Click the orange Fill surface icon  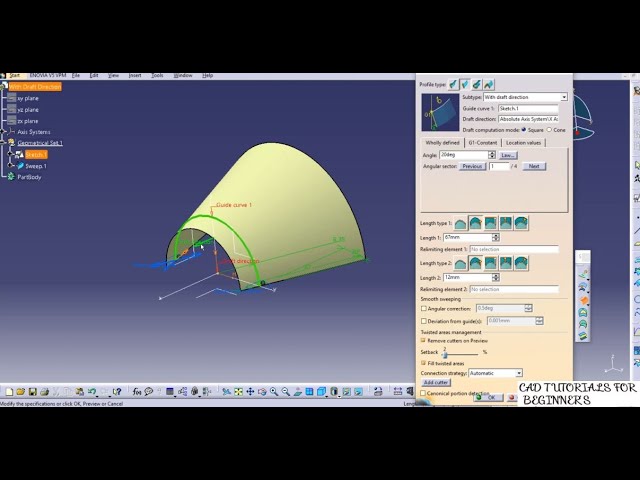584,301
